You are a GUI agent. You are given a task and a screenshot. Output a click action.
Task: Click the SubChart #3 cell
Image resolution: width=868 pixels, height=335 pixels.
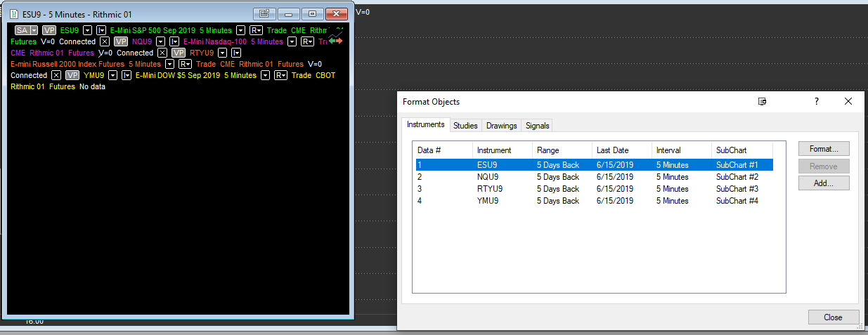pos(737,189)
